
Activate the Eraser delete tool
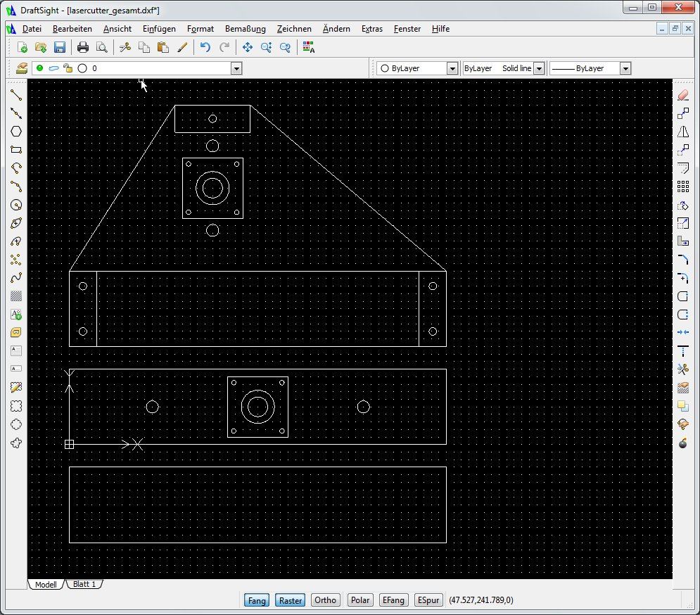[x=682, y=94]
